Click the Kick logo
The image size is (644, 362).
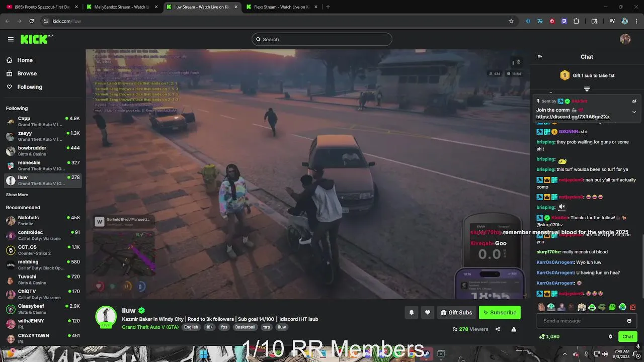click(x=36, y=39)
